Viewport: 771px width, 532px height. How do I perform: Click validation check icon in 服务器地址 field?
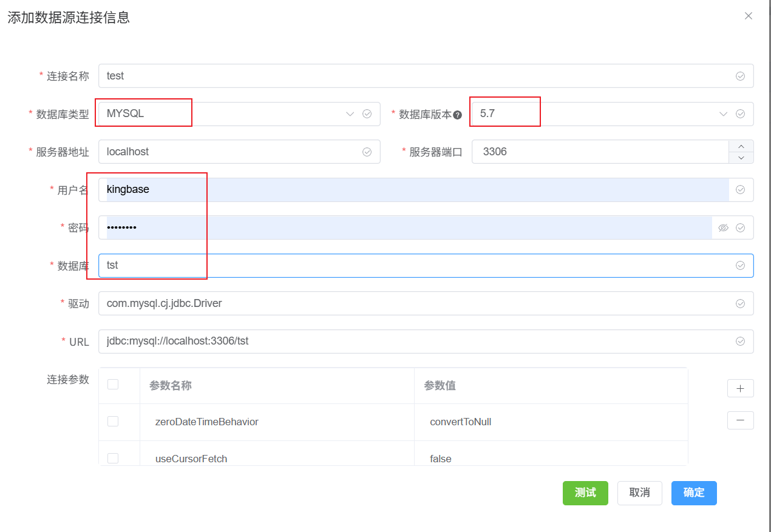tap(367, 152)
